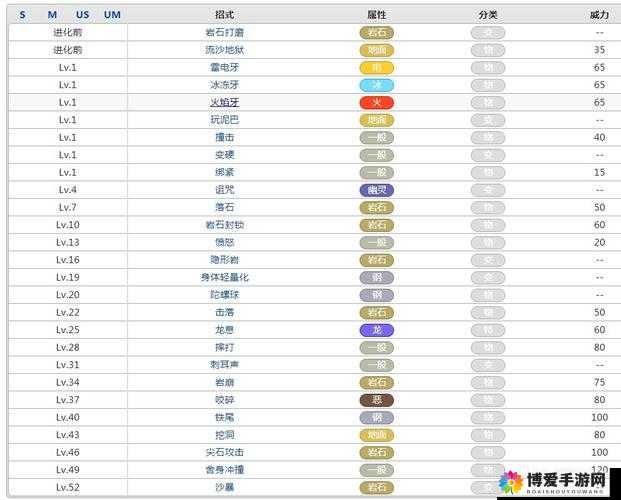Screen dimensions: 621x500
Task: Click the 冰 type badge for 冰冻牙
Action: (377, 85)
